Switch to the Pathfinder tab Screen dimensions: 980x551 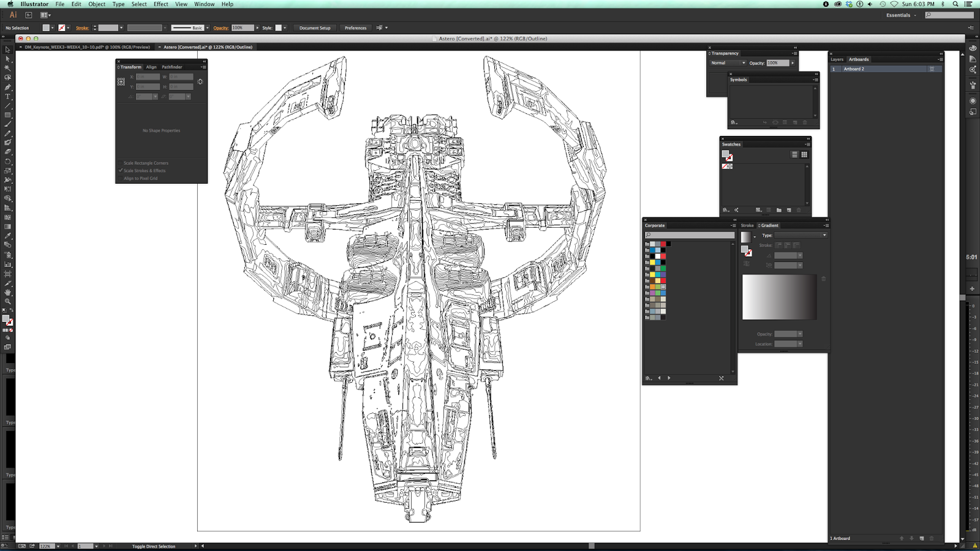(172, 67)
